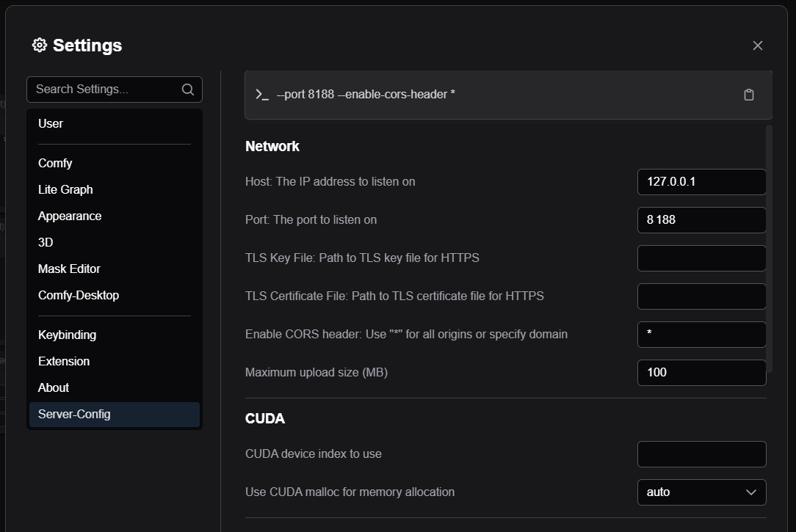Image resolution: width=796 pixels, height=532 pixels.
Task: Open the Extension settings page
Action: (x=64, y=361)
